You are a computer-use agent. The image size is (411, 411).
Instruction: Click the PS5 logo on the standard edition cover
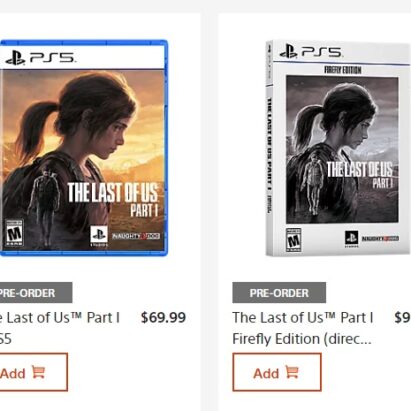pos(40,58)
